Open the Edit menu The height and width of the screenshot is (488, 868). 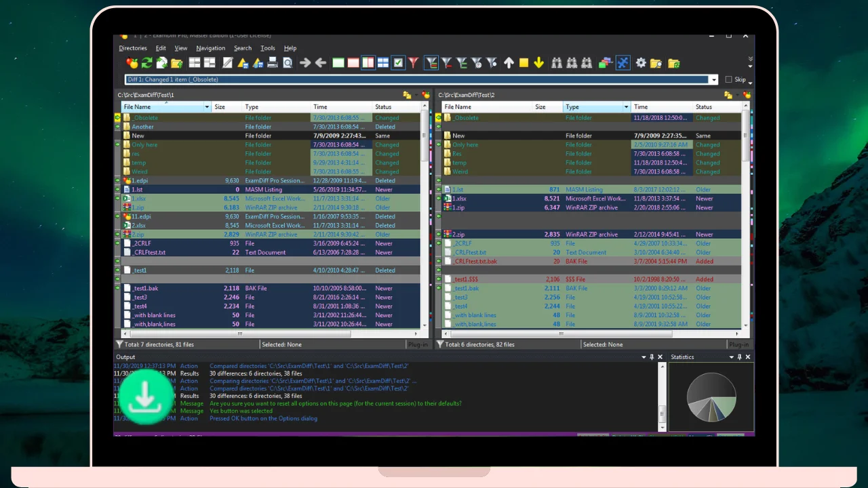161,48
